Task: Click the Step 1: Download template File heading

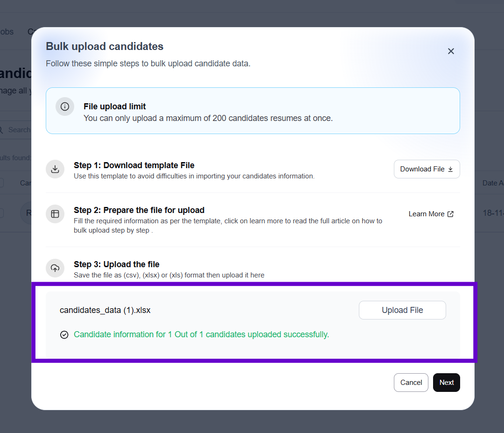Action: tap(134, 165)
